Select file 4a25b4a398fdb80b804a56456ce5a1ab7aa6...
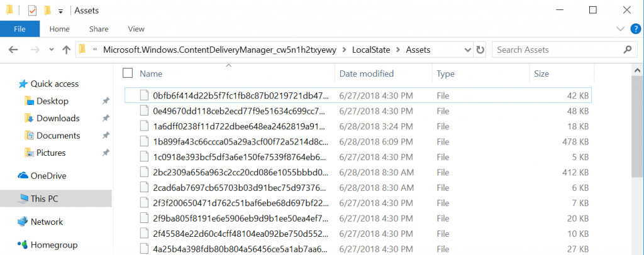644x255 pixels. (358, 249)
